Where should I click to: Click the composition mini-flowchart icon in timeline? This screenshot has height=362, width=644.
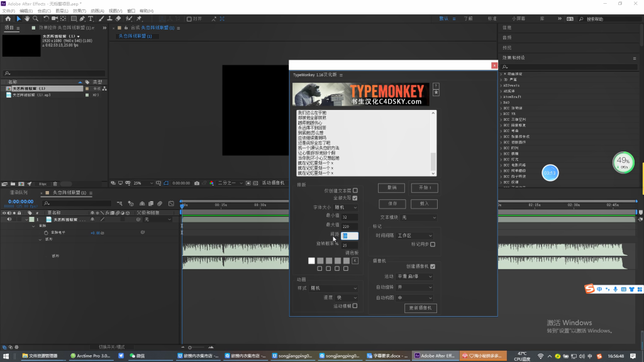pos(119,204)
